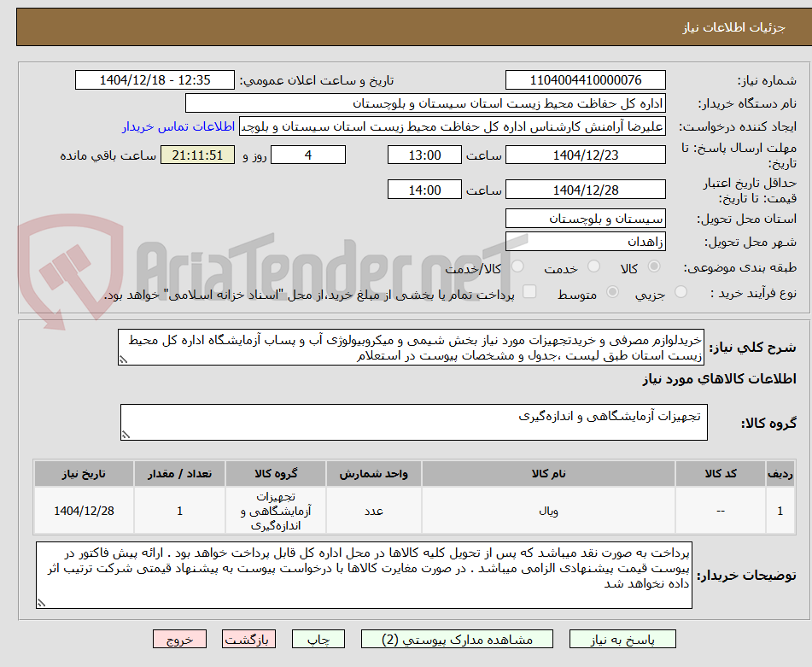The image size is (812, 667).
Task: Click the نام دستگاه خریدار field
Action: point(425,103)
